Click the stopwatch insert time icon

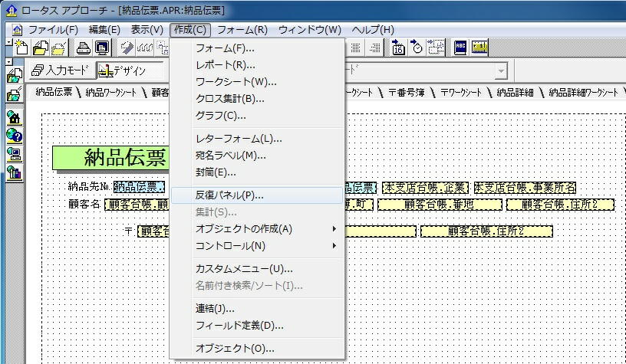click(417, 48)
